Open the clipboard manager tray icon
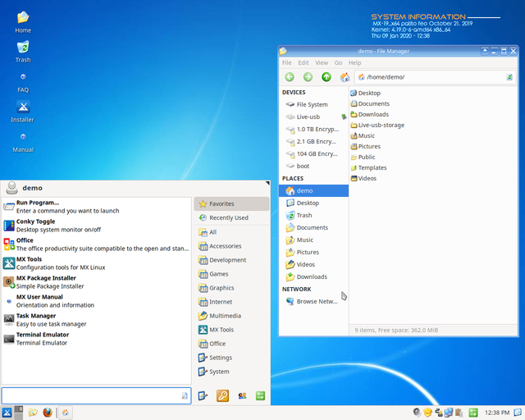 pos(459,413)
